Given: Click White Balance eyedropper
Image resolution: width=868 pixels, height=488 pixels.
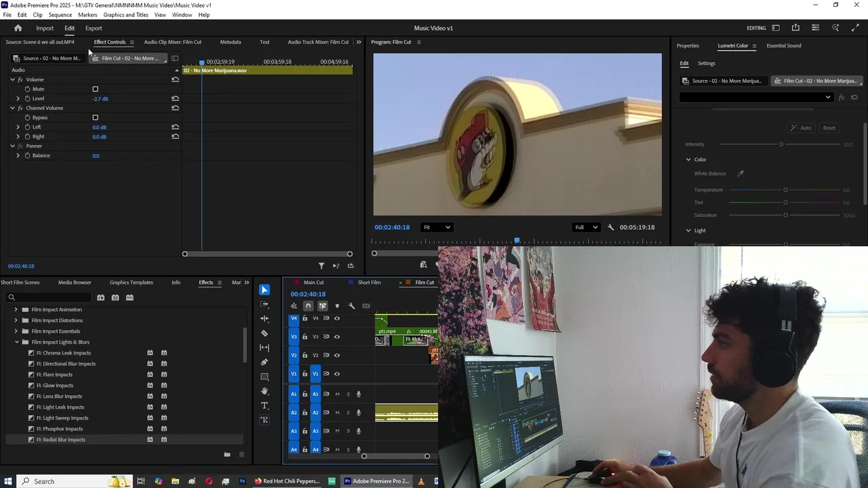Looking at the screenshot, I should tap(741, 174).
